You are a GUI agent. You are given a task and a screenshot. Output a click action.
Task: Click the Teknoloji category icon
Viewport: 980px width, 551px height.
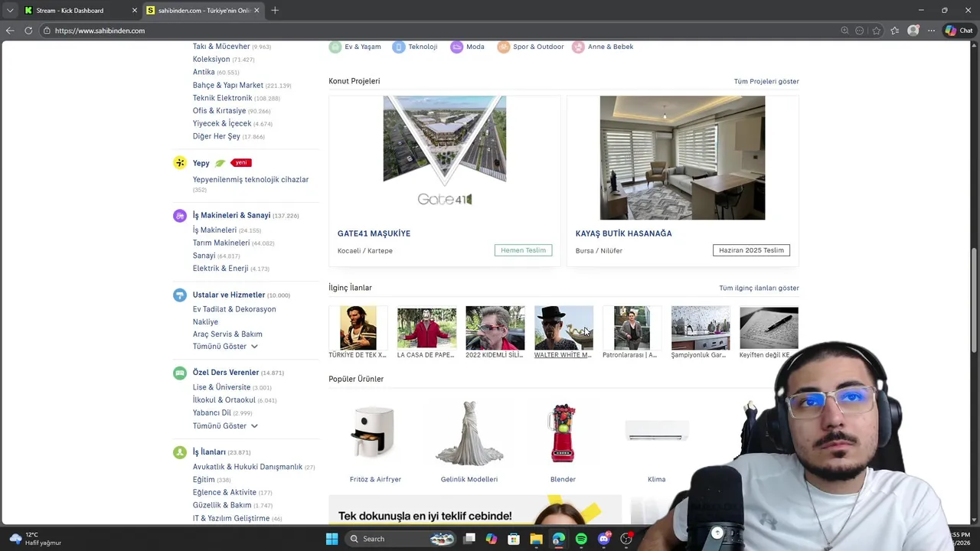(x=399, y=47)
